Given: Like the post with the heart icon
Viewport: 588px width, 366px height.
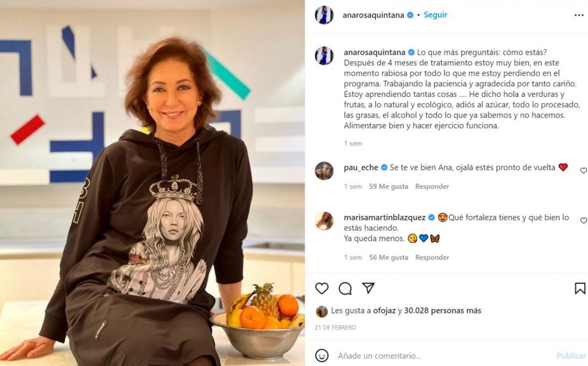Looking at the screenshot, I should click(x=322, y=288).
